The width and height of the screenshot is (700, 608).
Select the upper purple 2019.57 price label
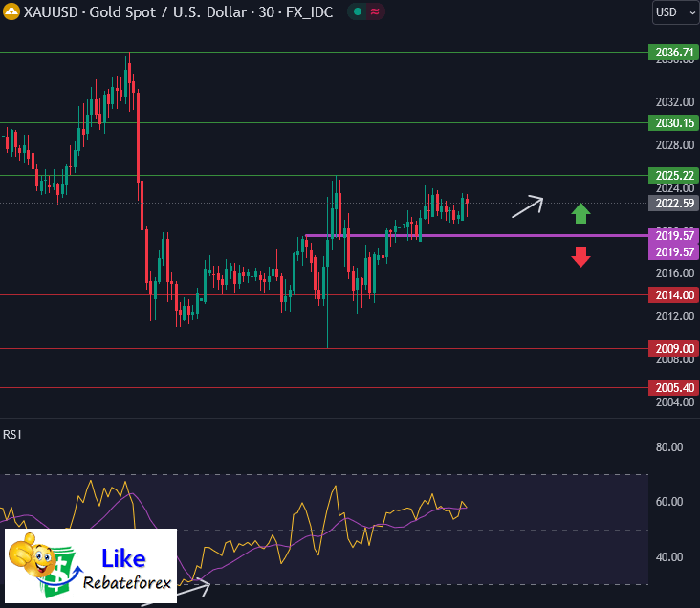click(x=673, y=235)
